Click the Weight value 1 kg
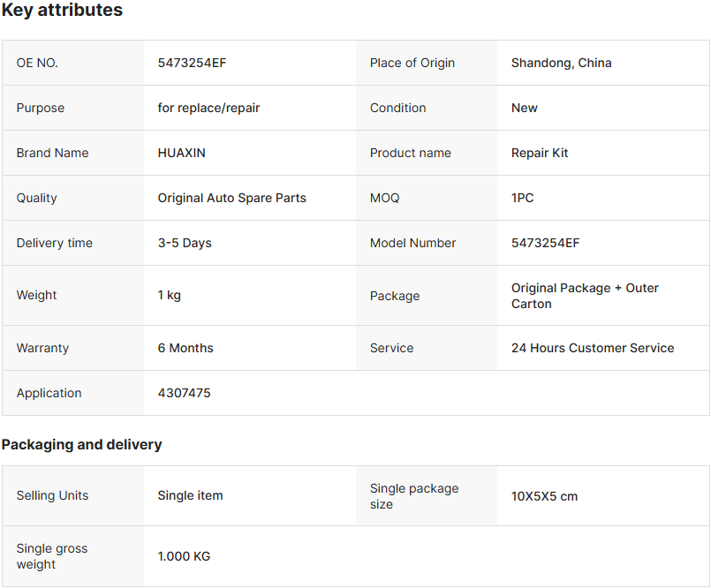Viewport: 711px width, 588px height. pos(169,295)
